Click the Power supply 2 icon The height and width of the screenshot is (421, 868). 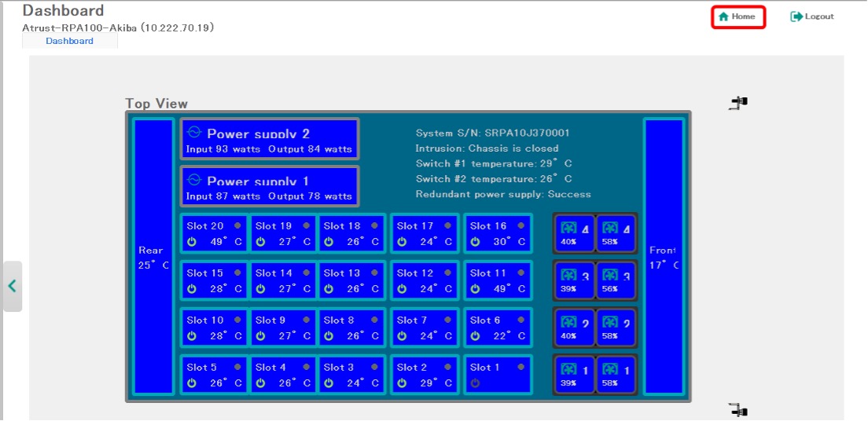click(x=194, y=133)
